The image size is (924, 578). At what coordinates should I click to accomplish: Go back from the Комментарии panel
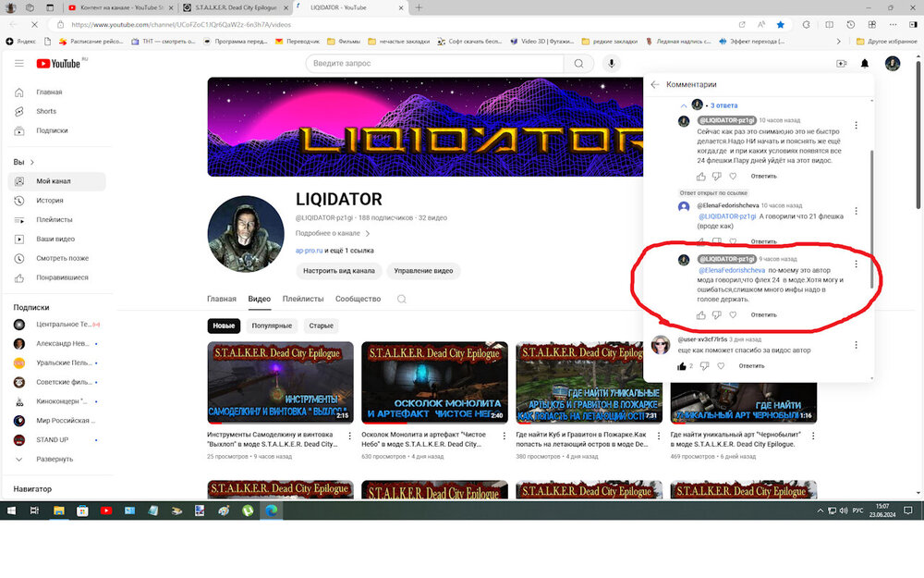[x=655, y=84]
